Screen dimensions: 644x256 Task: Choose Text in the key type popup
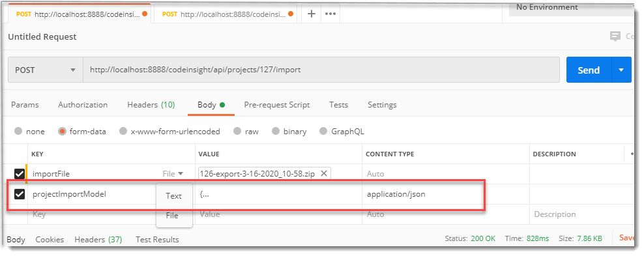pos(173,196)
